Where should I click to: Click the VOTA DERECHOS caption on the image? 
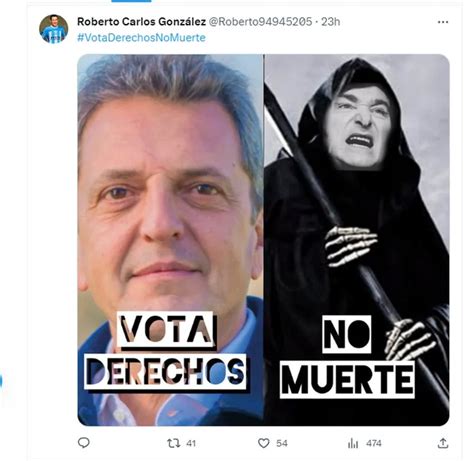click(166, 351)
